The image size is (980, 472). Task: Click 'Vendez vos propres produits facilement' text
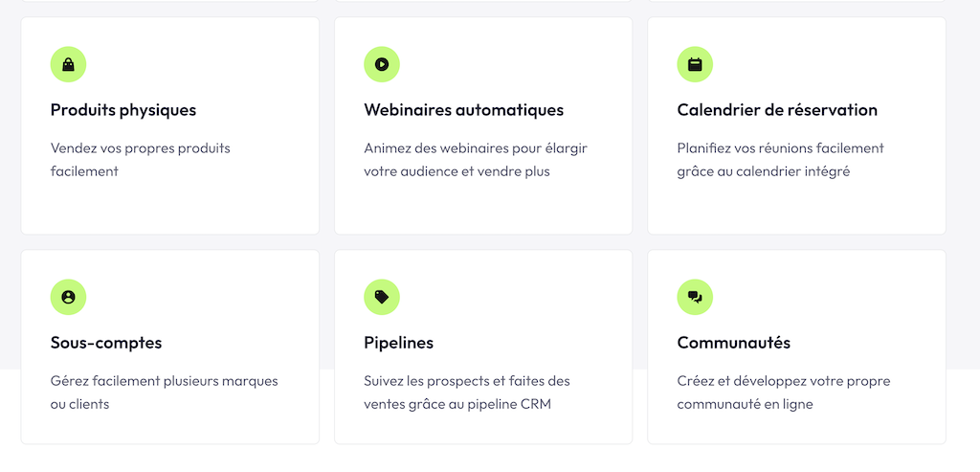[x=140, y=159]
